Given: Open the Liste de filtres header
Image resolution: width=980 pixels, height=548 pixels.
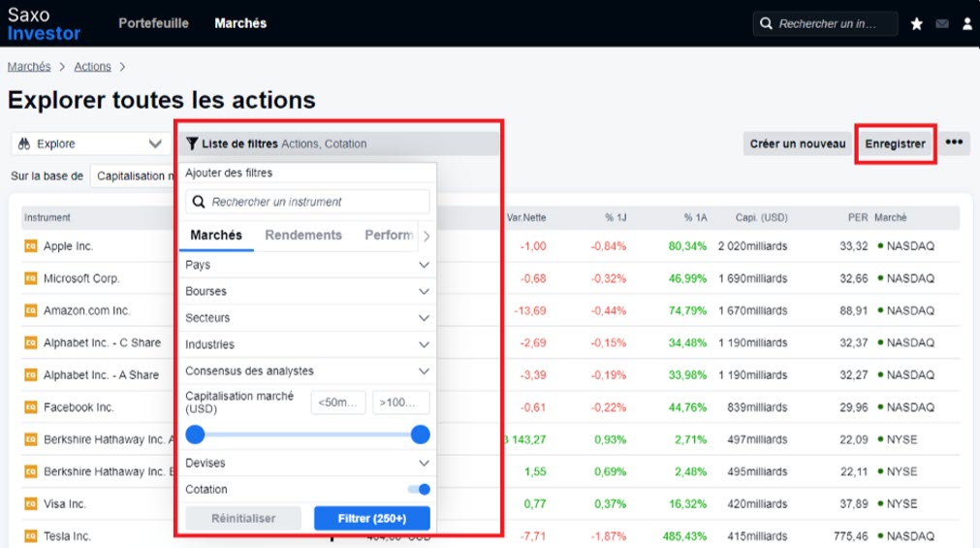Looking at the screenshot, I should pos(339,144).
